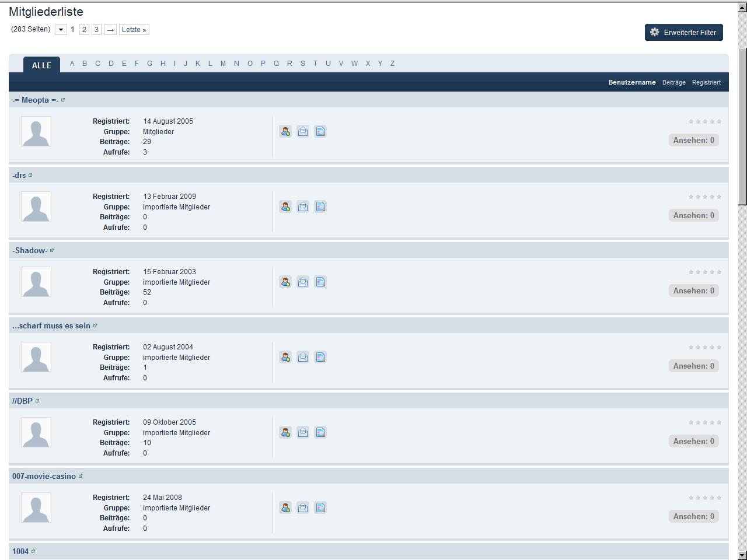This screenshot has height=560, width=747.
Task: Click Ansehen: 0 badge for -drs
Action: coord(694,215)
